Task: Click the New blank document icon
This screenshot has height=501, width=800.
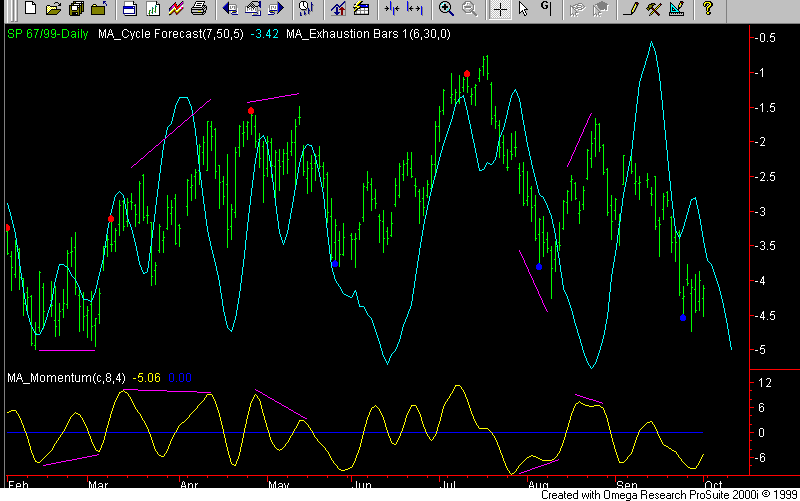Action: [x=30, y=8]
